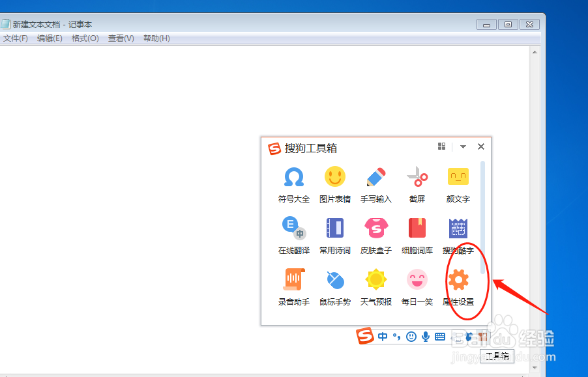This screenshot has height=377, width=588.
Task: Click the 搜狗工具箱 scrollbar thumb
Action: (482, 217)
